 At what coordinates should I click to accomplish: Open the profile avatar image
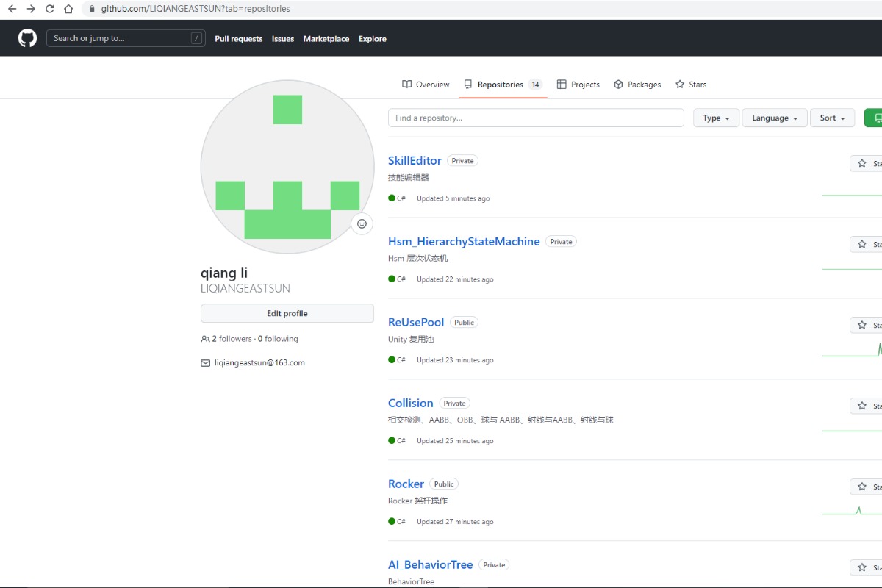(x=287, y=167)
